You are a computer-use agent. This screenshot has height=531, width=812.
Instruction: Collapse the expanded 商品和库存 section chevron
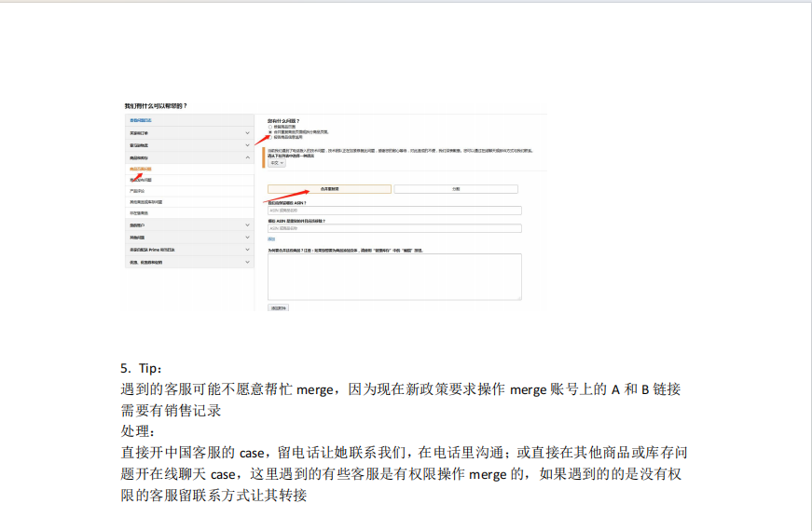click(247, 157)
